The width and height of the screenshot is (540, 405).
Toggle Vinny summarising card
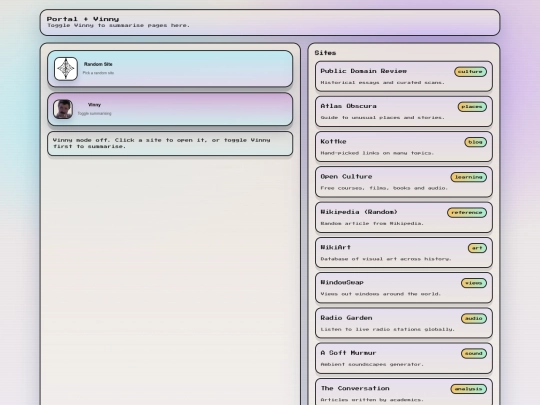click(170, 109)
